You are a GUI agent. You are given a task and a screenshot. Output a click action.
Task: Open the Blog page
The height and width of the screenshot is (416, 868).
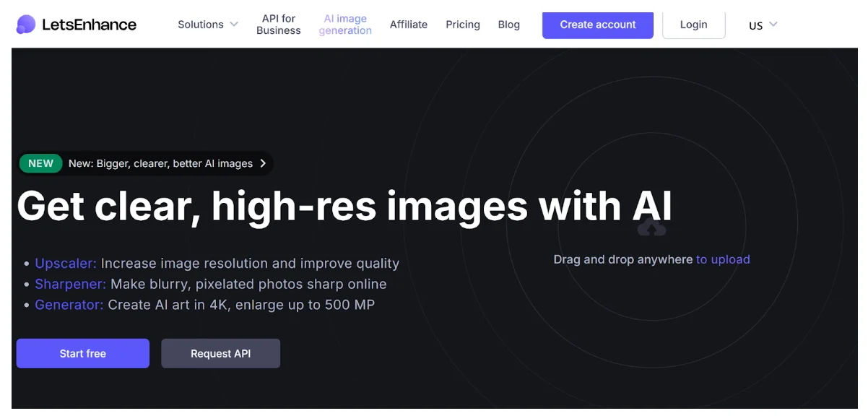(x=508, y=25)
